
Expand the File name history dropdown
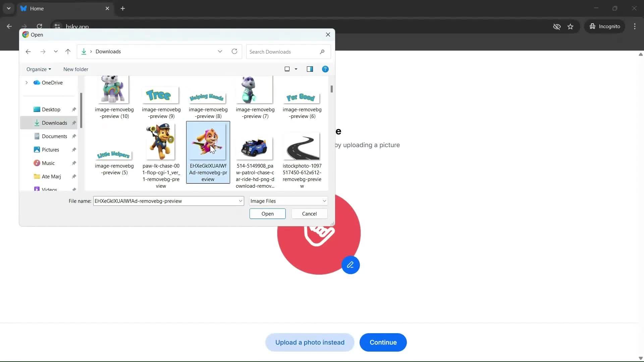tap(240, 201)
